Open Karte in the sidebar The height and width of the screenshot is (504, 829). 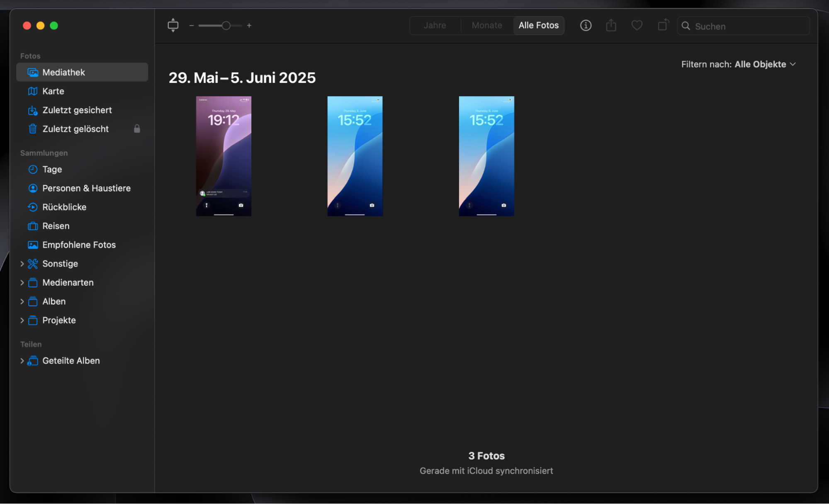(x=53, y=91)
